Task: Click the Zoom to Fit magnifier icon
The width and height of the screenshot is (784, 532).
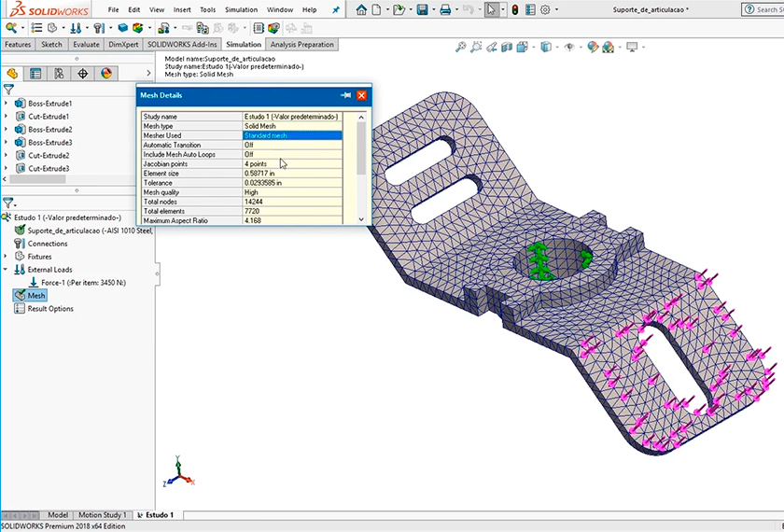Action: click(x=461, y=47)
